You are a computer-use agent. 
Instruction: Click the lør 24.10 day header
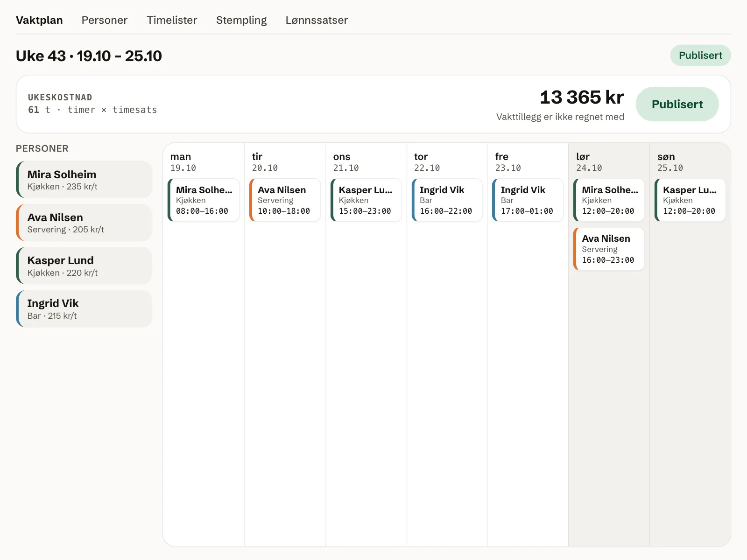589,162
